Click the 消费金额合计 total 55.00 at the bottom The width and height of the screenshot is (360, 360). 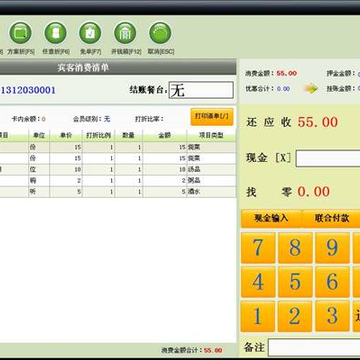pos(213,350)
